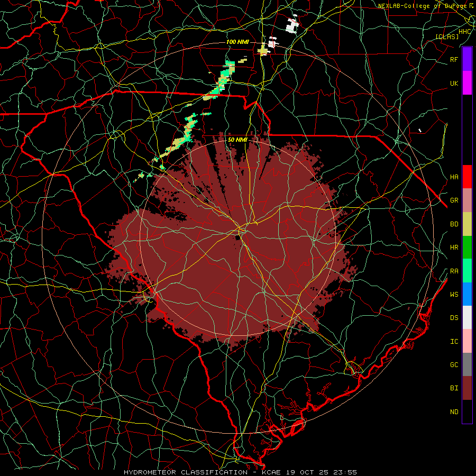The width and height of the screenshot is (476, 476).
Task: Click the 50 NMI range ring label
Action: (x=237, y=140)
